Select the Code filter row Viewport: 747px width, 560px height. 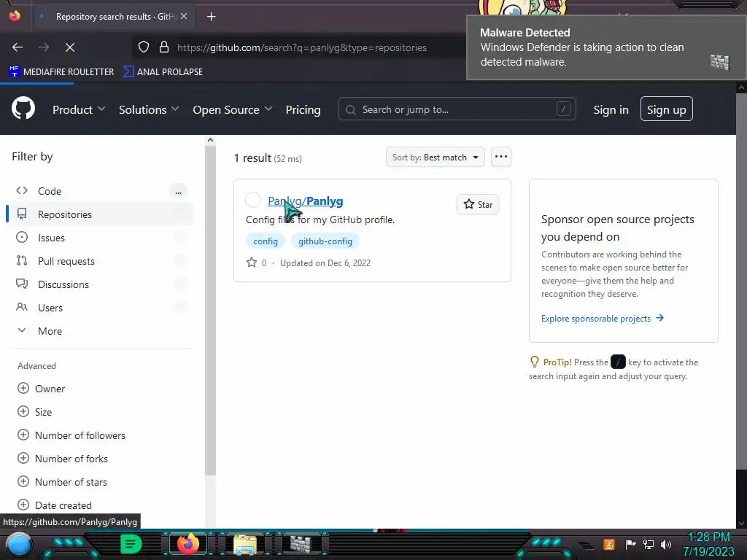(x=101, y=191)
